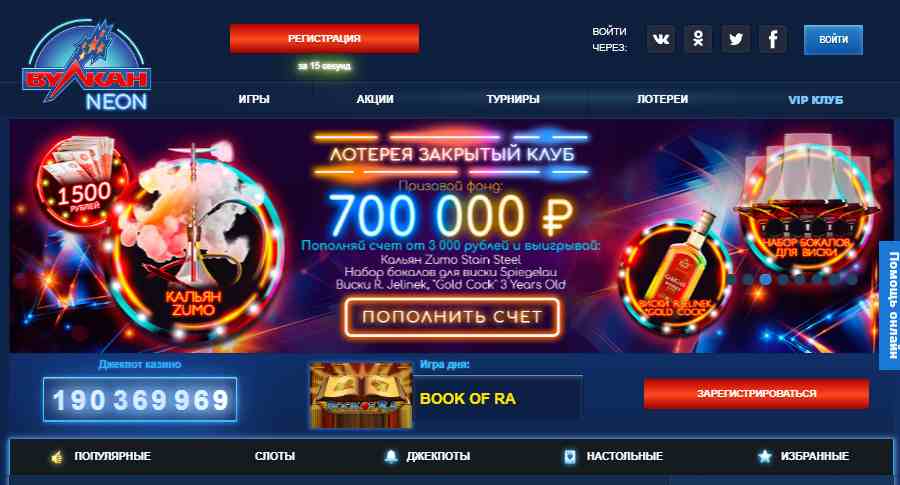Select the thumbs-up icon beside Популярные
Viewport: 900px width, 485px height.
point(57,457)
